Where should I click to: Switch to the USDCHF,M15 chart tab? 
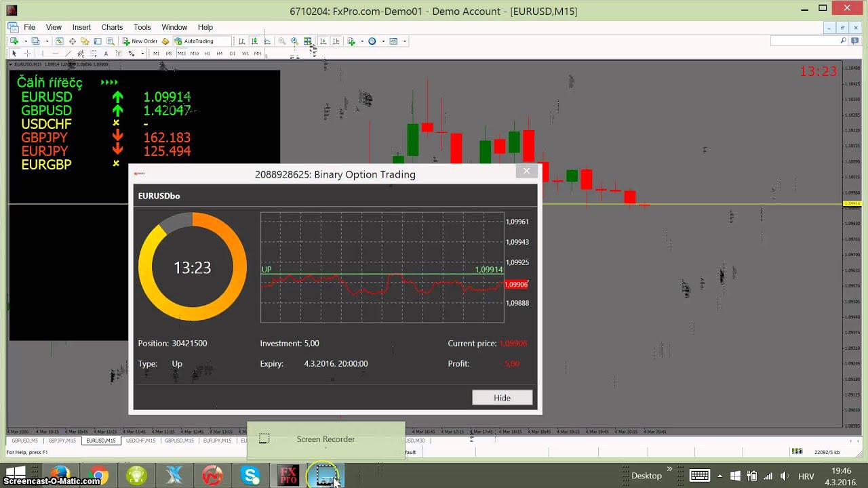(141, 441)
